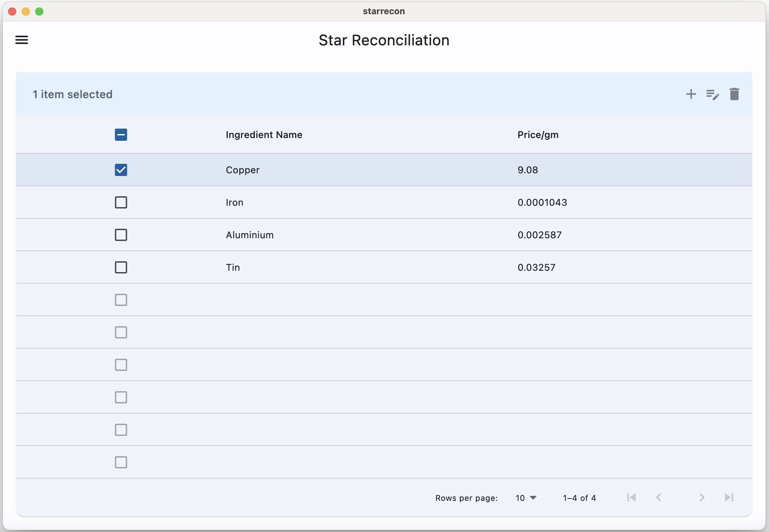Delete the selected item with the trash icon
Screen dimensions: 769x532
click(x=734, y=94)
